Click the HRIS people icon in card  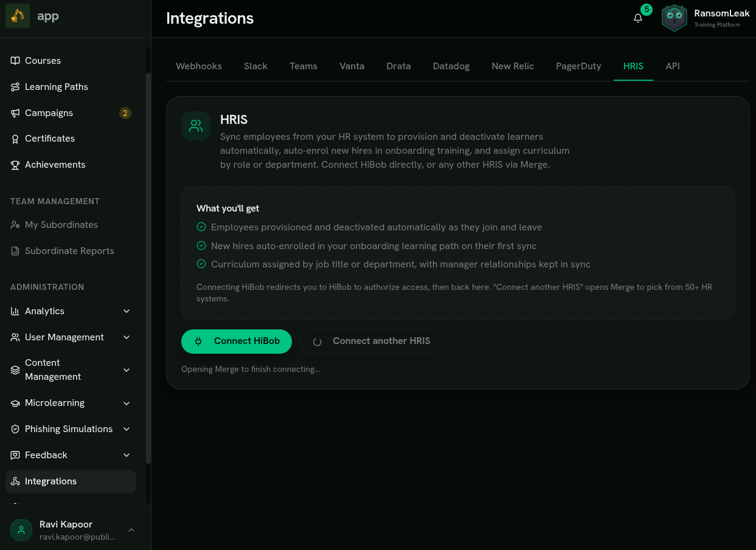coord(196,126)
